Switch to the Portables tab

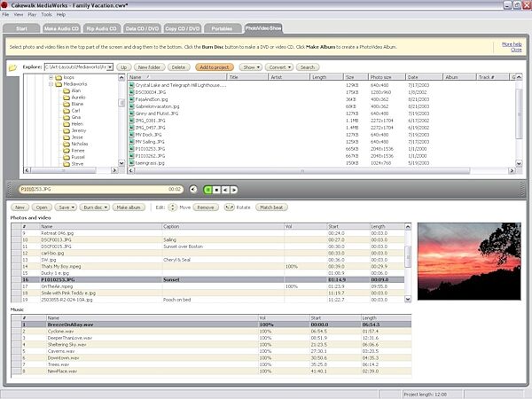(x=222, y=28)
